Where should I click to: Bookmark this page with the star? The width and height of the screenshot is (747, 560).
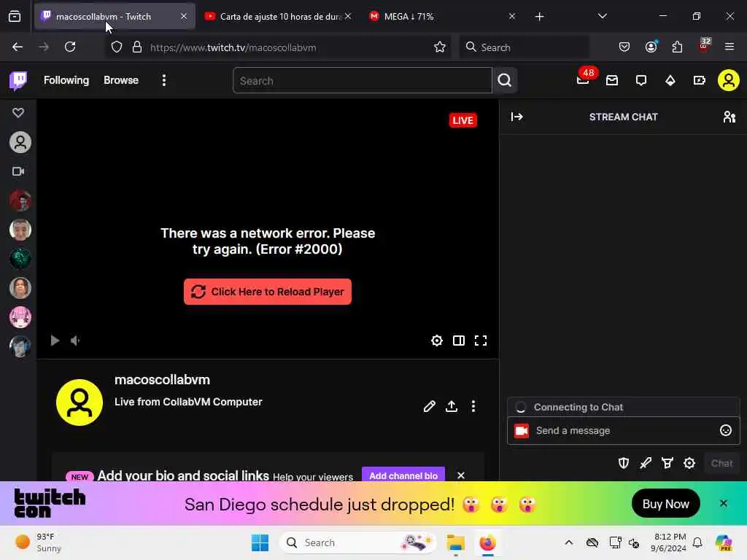pyautogui.click(x=440, y=47)
